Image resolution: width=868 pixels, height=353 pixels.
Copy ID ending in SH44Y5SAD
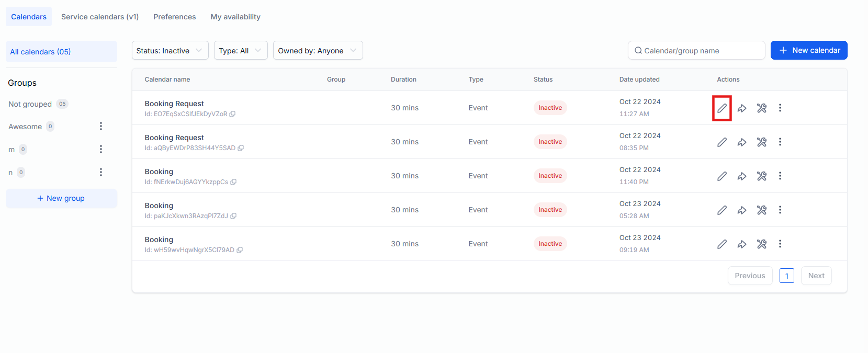241,148
